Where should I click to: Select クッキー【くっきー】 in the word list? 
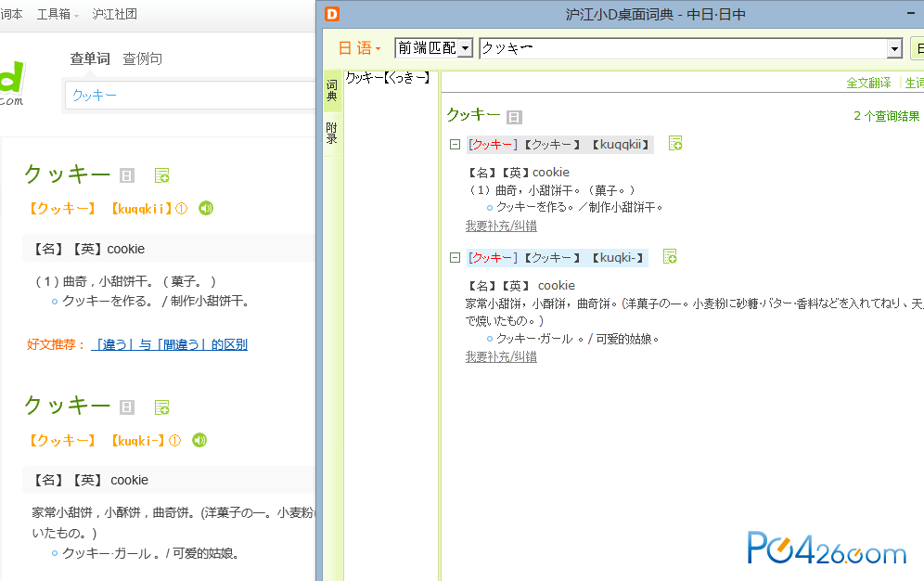[x=388, y=78]
